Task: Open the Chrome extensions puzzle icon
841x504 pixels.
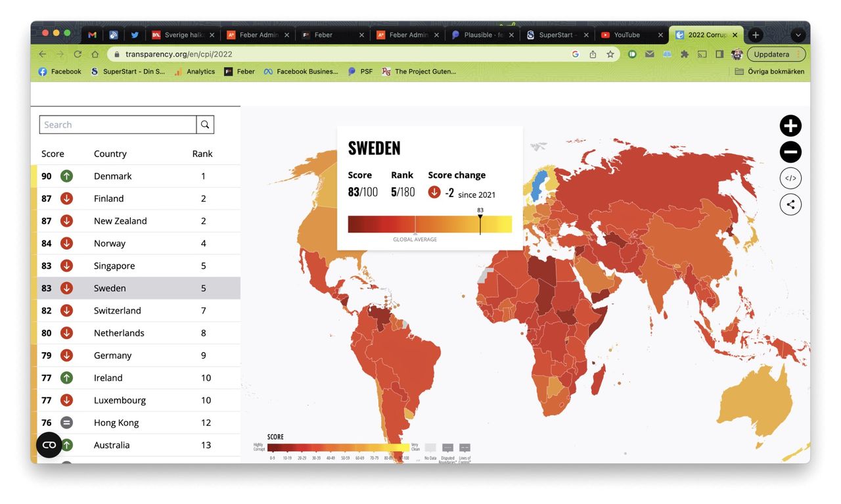Action: click(x=685, y=54)
